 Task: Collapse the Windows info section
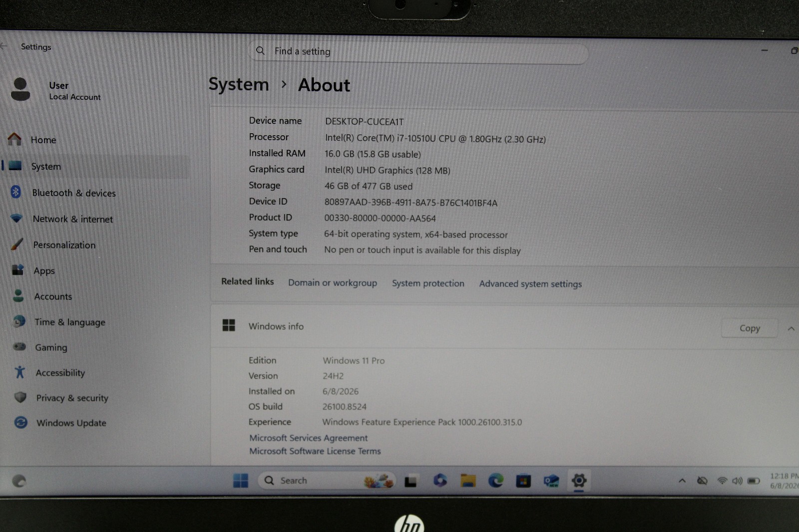[791, 328]
